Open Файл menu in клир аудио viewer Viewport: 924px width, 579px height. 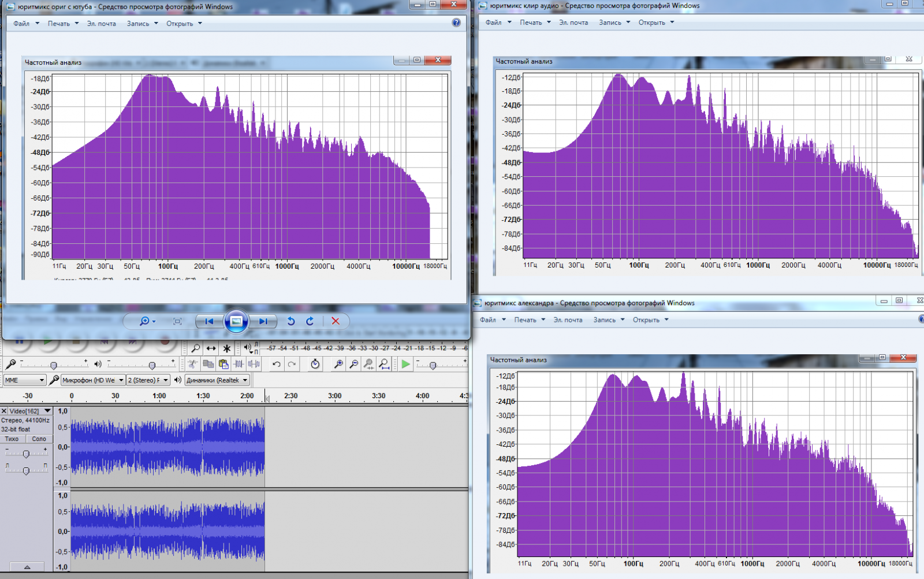point(498,23)
